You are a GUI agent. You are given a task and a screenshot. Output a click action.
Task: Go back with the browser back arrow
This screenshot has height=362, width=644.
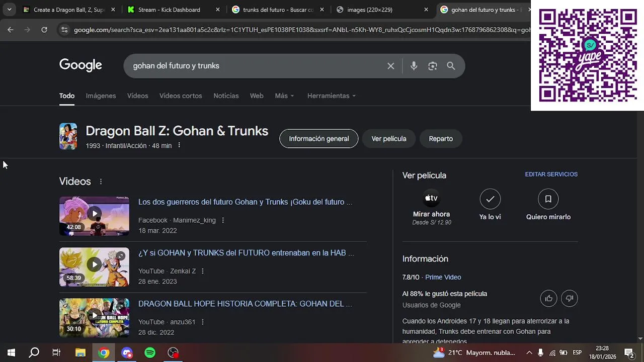click(x=11, y=30)
